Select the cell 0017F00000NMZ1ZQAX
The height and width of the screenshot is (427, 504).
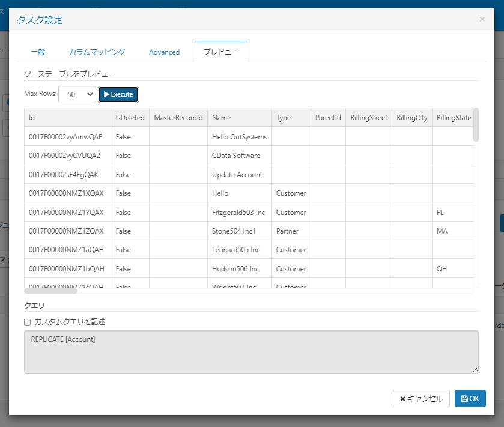[x=67, y=231]
